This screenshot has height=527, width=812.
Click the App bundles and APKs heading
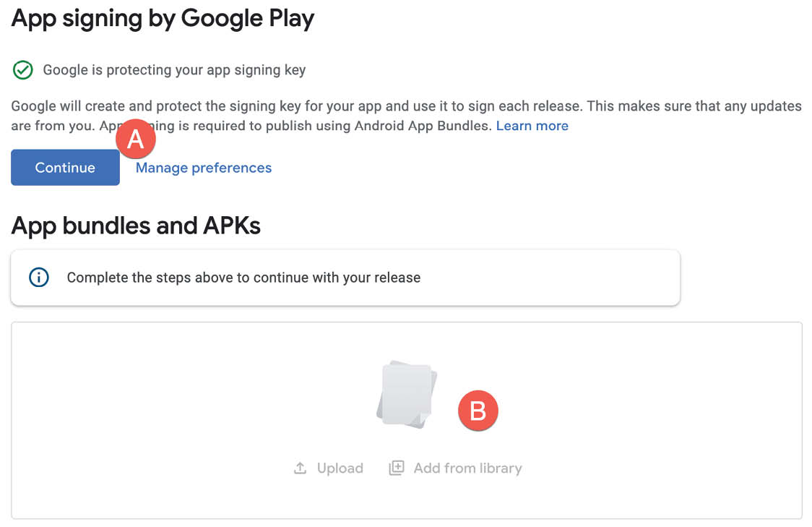136,226
